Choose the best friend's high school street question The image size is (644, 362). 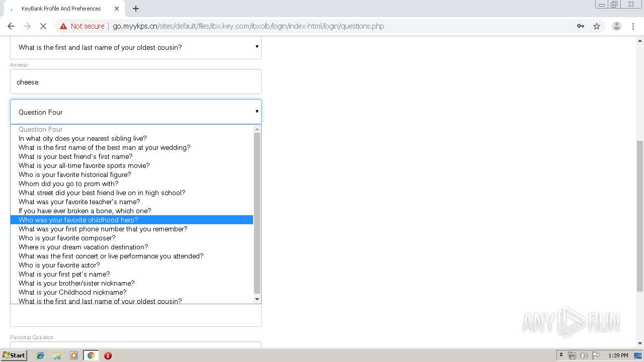[132, 193]
